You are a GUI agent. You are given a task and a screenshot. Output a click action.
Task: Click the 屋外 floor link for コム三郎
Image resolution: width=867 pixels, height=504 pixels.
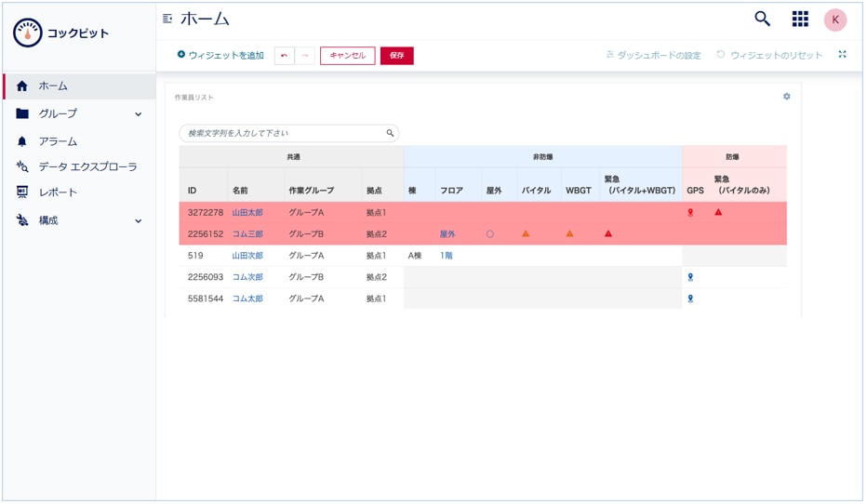(x=447, y=233)
